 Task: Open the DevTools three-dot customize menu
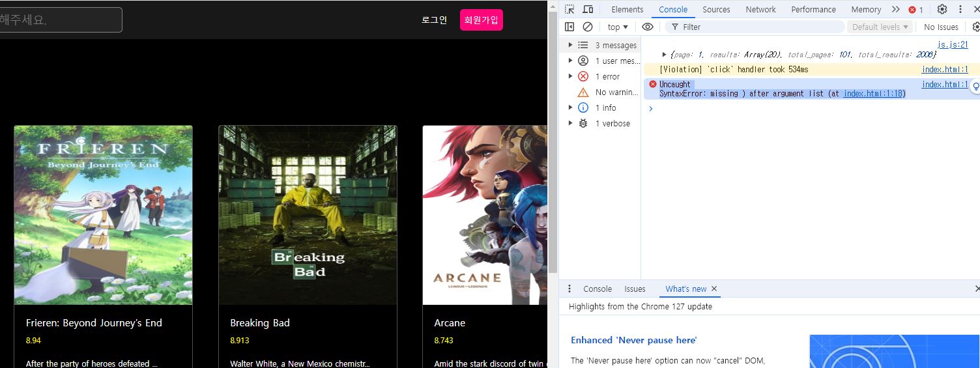click(x=960, y=9)
